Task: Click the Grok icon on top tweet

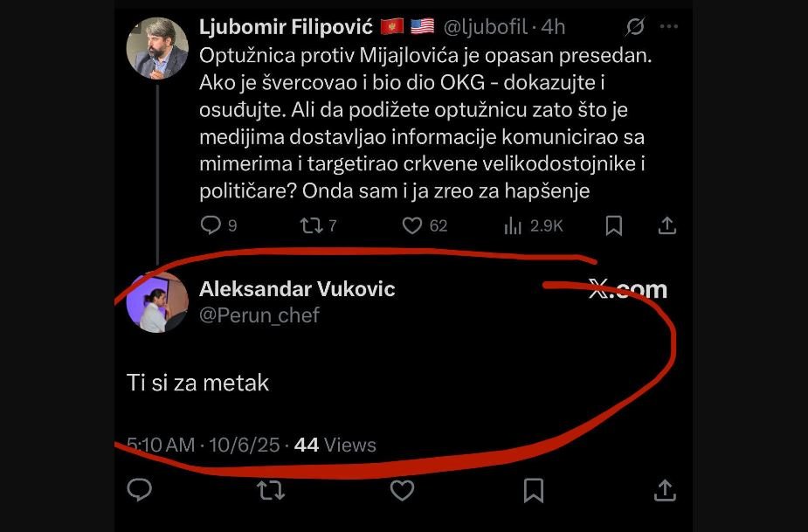Action: [x=635, y=27]
